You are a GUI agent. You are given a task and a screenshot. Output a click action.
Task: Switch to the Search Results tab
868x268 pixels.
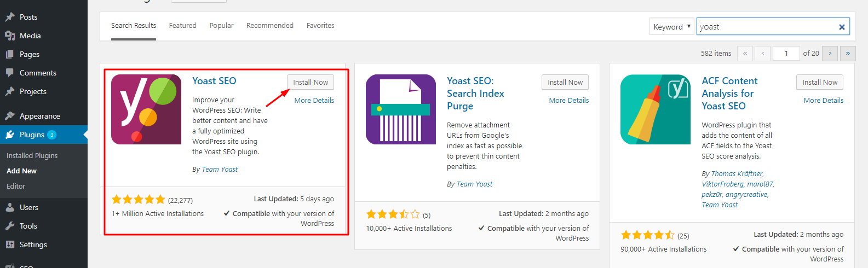pos(134,26)
